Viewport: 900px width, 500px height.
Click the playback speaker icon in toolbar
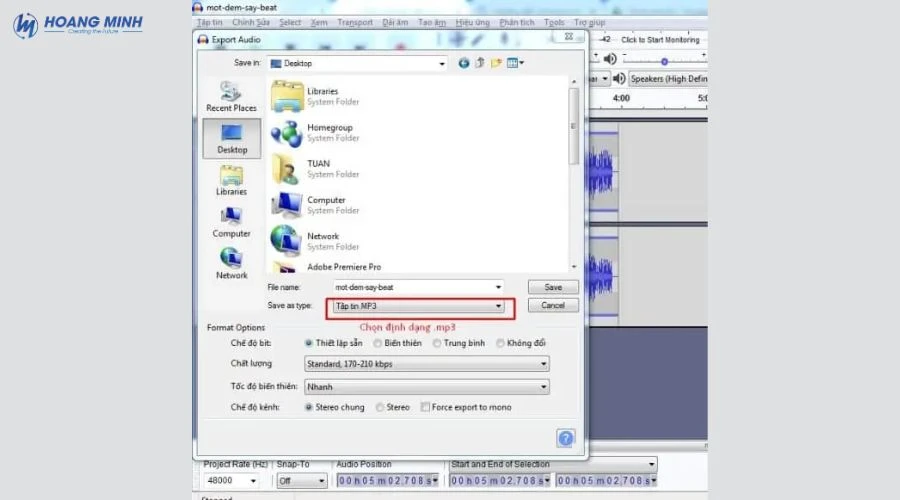tap(610, 59)
